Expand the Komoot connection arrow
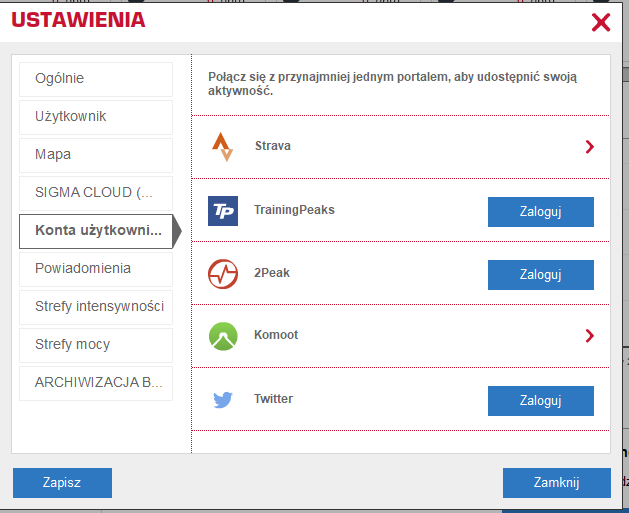Screen dimensions: 629x513 tap(589, 336)
